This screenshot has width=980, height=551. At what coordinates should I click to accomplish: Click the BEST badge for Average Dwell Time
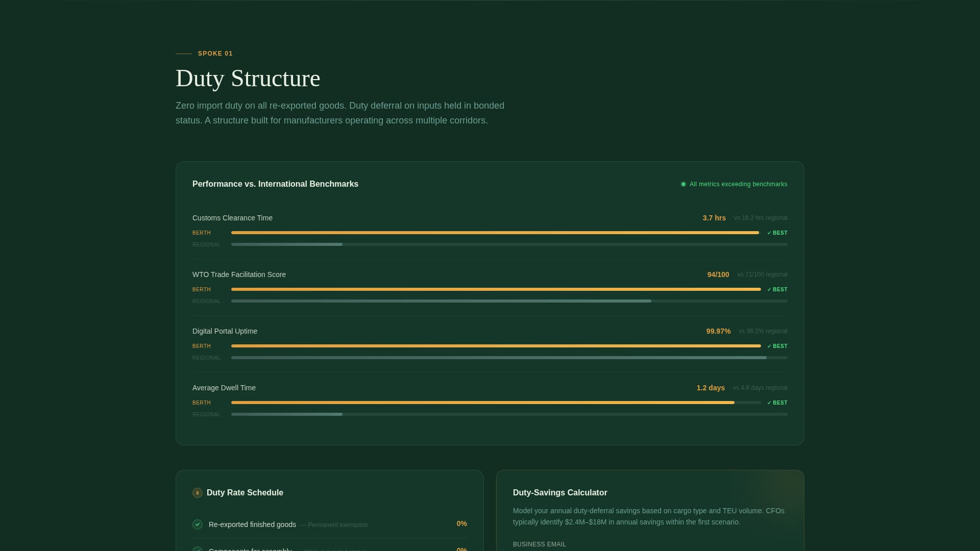[777, 403]
